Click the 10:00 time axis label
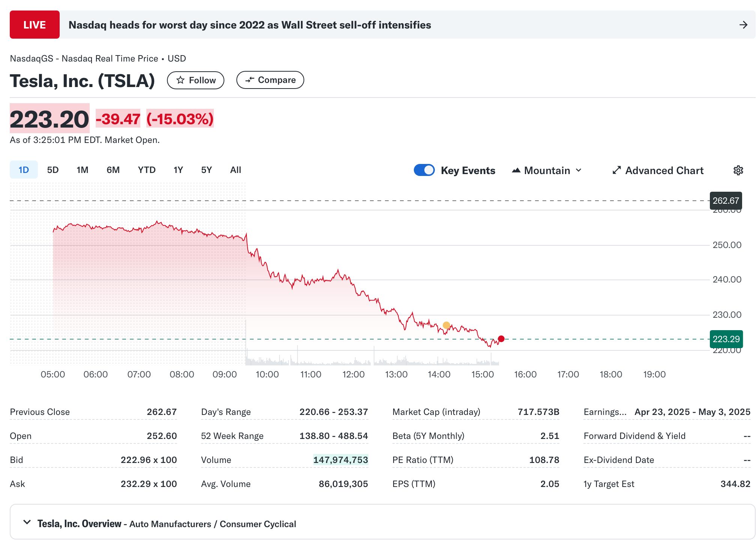The height and width of the screenshot is (550, 756). coord(267,374)
